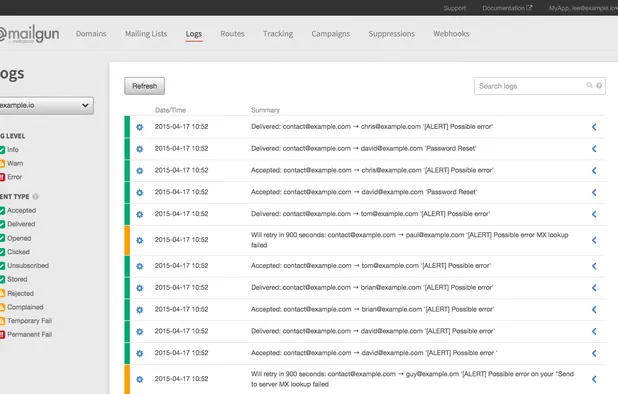Open gear menu on Accepted david Password Reset row
Screen dimensions: 618x394
140,192
